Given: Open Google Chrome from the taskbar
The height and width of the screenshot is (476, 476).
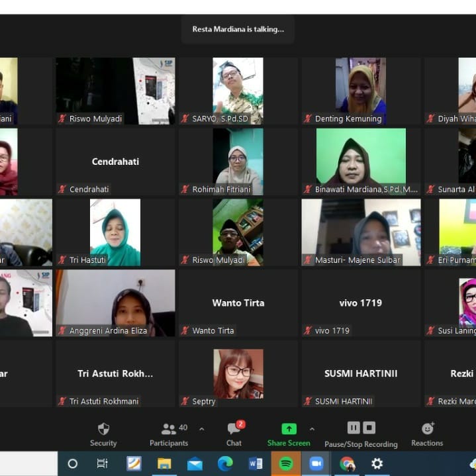Looking at the screenshot, I should [347, 463].
